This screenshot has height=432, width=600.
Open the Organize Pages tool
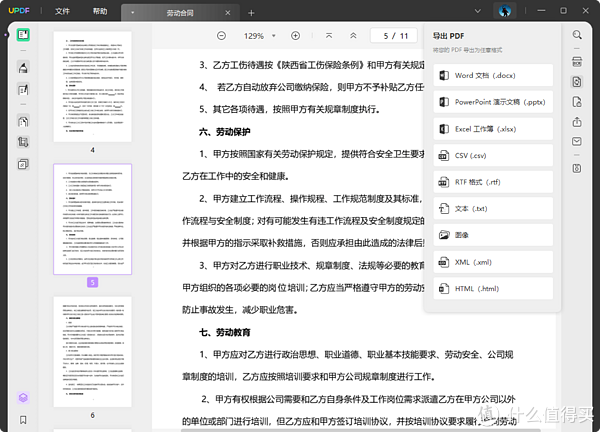point(22,121)
